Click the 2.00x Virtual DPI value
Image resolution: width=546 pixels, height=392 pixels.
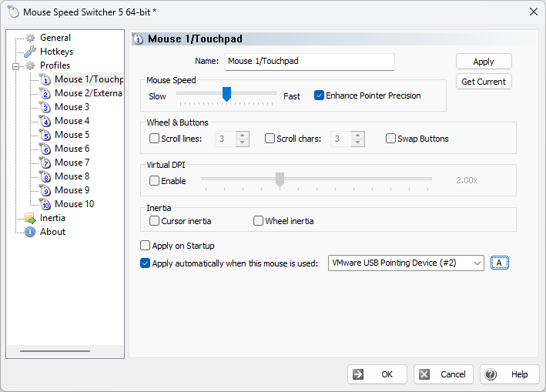pyautogui.click(x=467, y=180)
